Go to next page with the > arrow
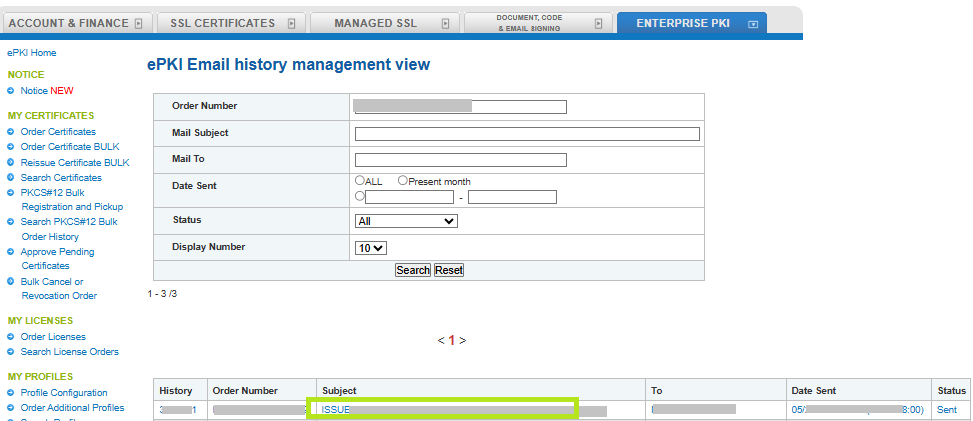This screenshot has height=421, width=973. pyautogui.click(x=463, y=340)
